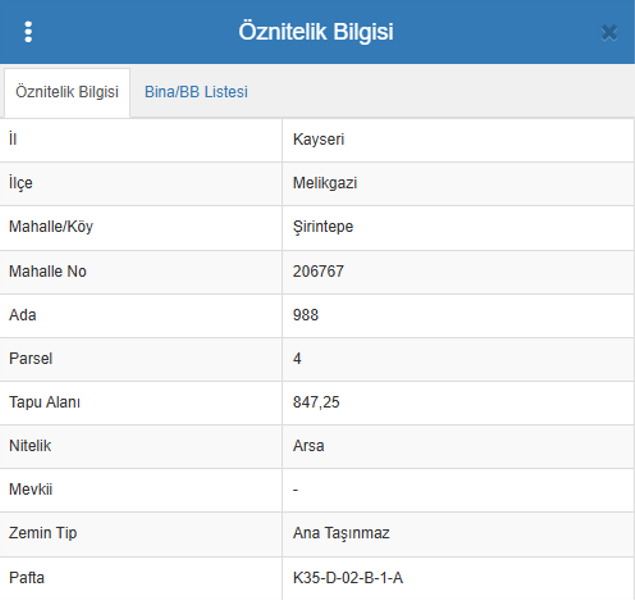Click the Mahalle/Köy row label
This screenshot has width=635, height=600.
[x=51, y=227]
